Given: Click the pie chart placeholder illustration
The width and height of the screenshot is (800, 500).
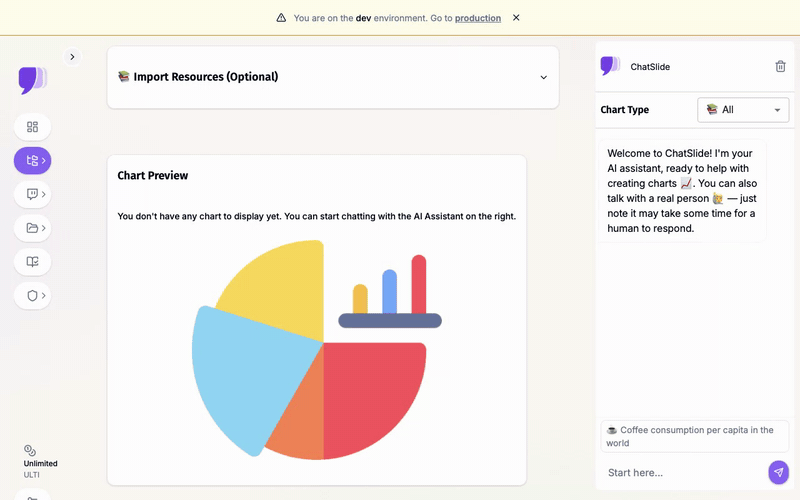Looking at the screenshot, I should (x=316, y=349).
